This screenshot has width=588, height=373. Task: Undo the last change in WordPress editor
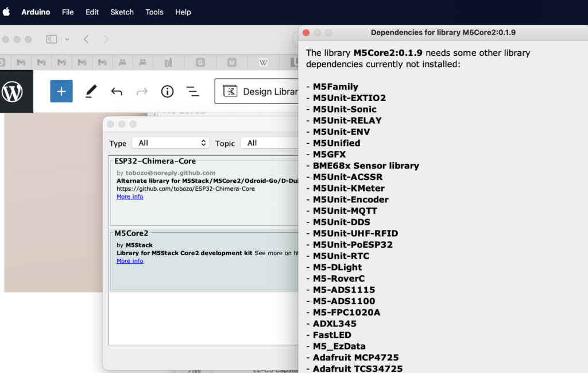[x=117, y=91]
